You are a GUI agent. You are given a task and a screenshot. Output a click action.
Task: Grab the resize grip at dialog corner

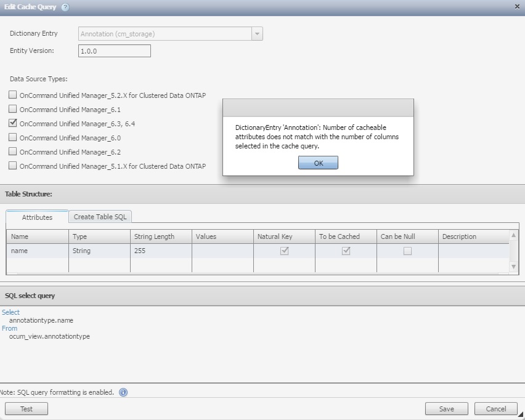click(x=521, y=414)
